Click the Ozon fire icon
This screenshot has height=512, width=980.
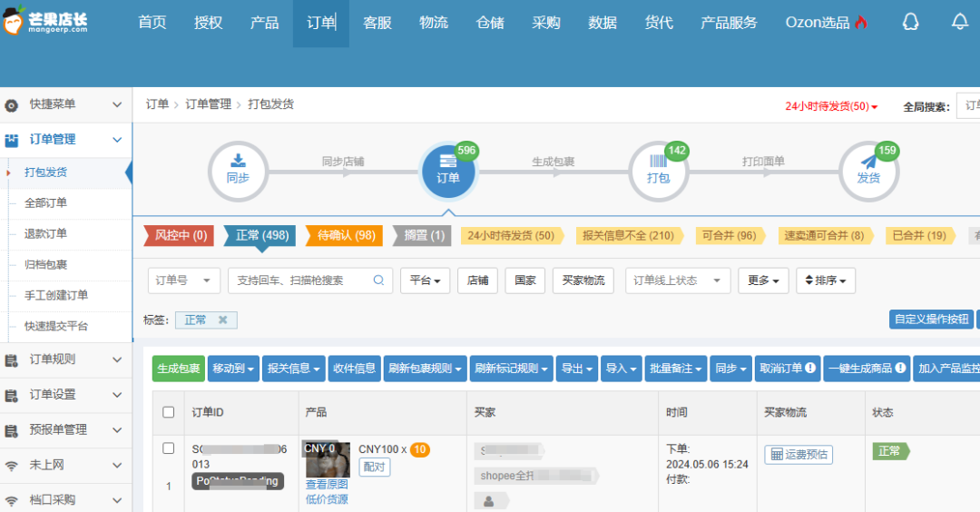tap(861, 23)
